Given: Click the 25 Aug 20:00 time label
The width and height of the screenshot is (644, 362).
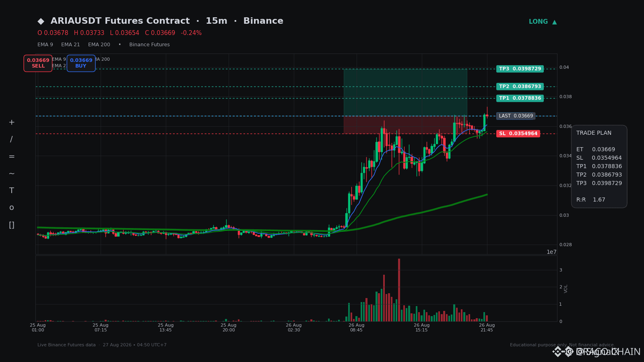Looking at the screenshot, I should [x=229, y=327].
